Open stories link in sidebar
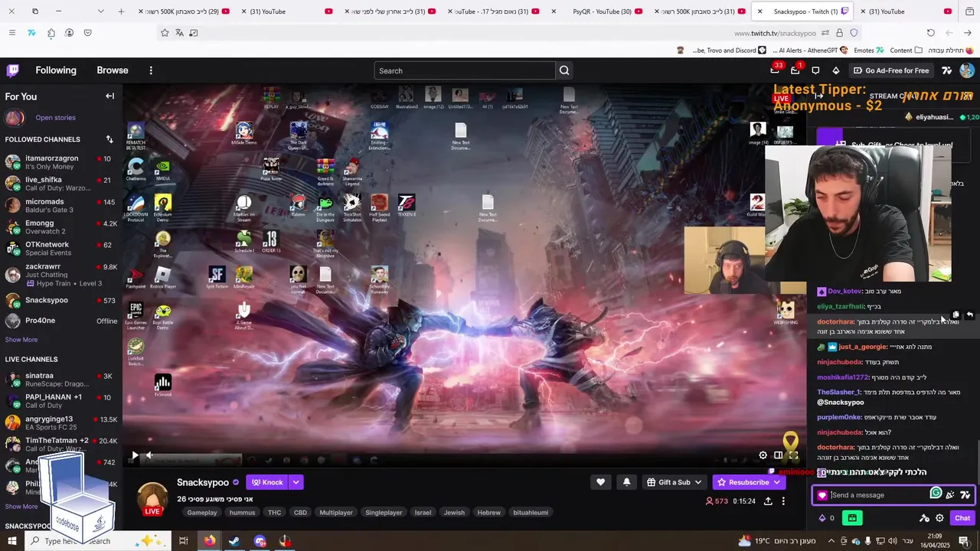Viewport: 980px width, 551px height. point(55,118)
